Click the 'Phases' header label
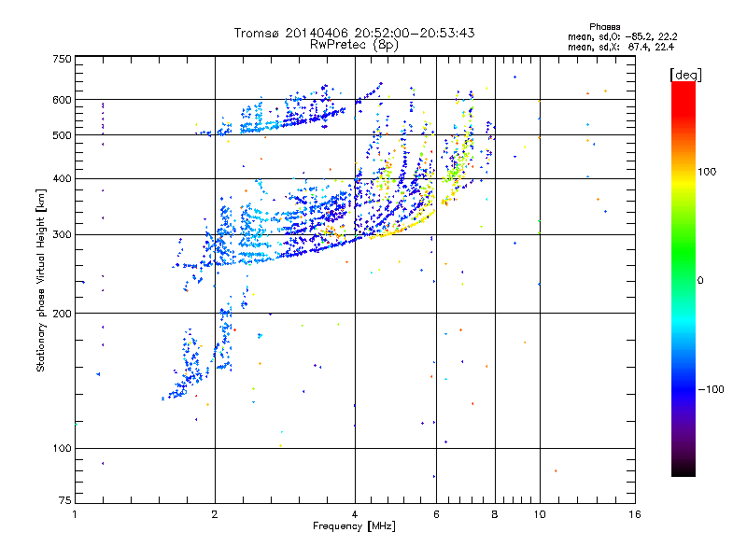Viewport: 747px width, 560px height. click(x=604, y=27)
